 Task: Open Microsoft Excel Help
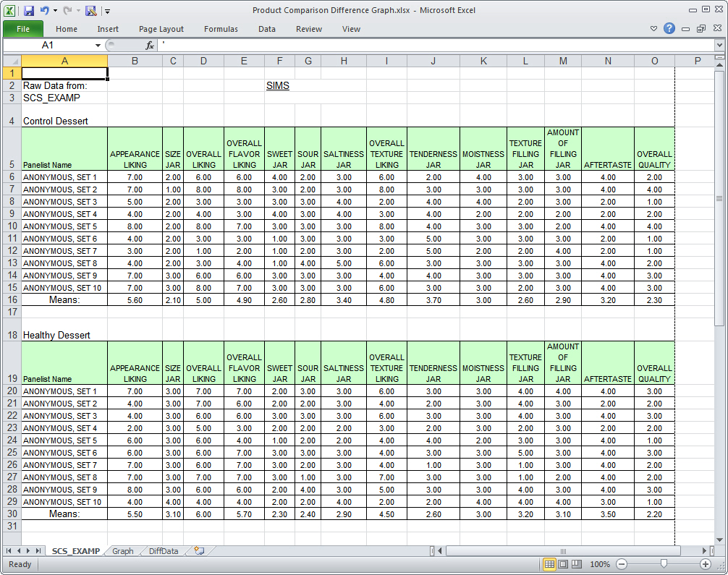669,28
